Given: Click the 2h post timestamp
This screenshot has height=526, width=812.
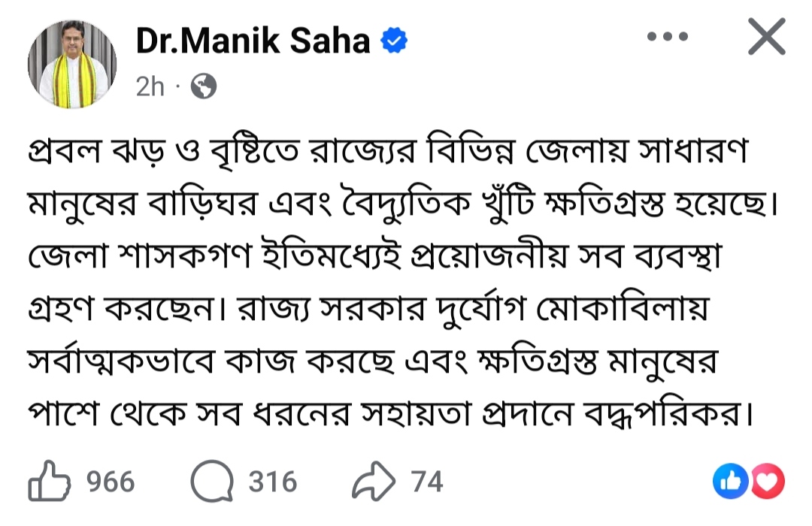Looking at the screenshot, I should tap(150, 87).
